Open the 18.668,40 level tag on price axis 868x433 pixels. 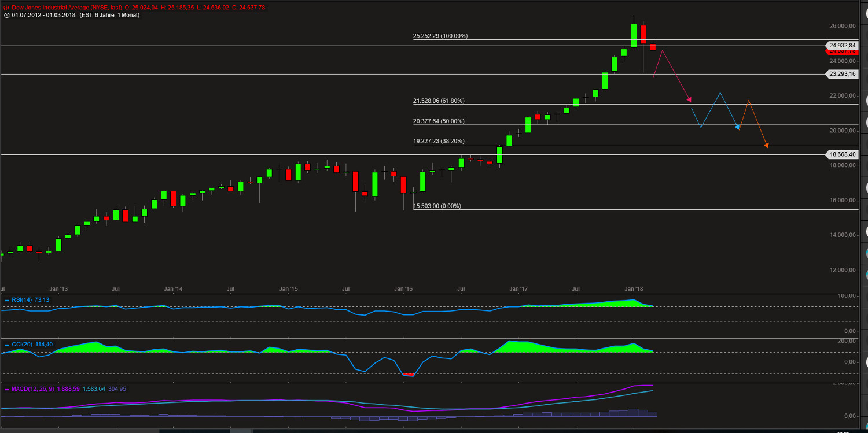click(843, 154)
